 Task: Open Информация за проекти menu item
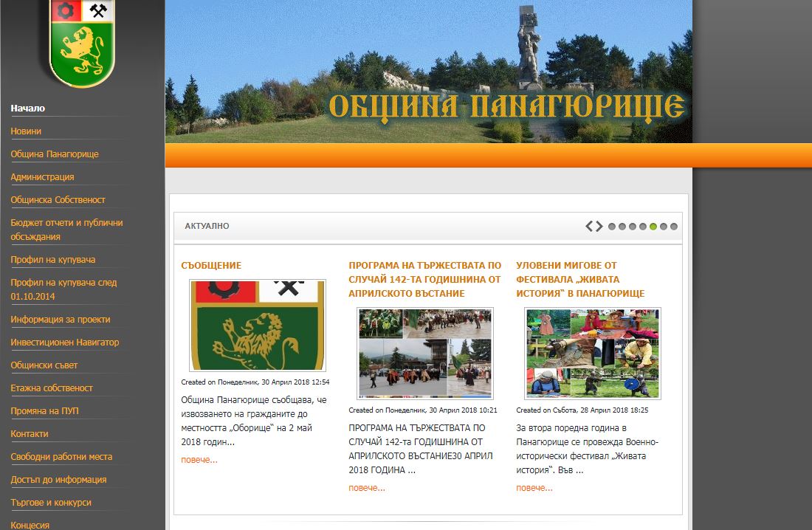[x=61, y=320]
